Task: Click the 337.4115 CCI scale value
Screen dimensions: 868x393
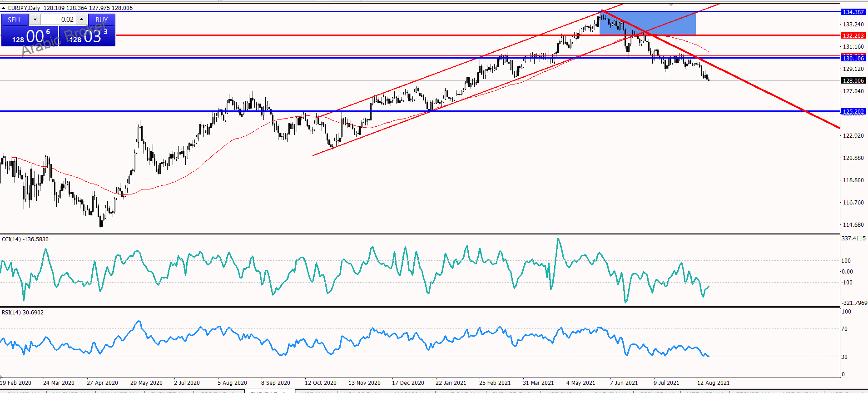Action: click(x=853, y=238)
